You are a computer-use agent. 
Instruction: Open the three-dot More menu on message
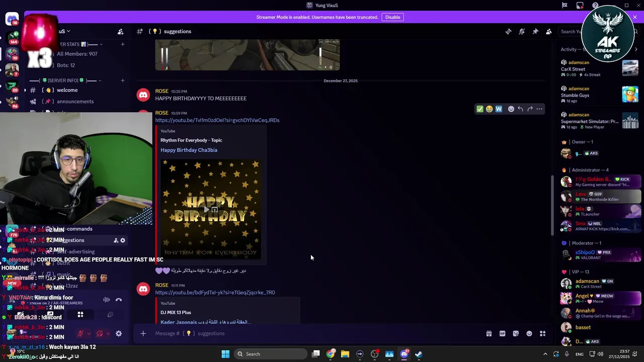539,109
